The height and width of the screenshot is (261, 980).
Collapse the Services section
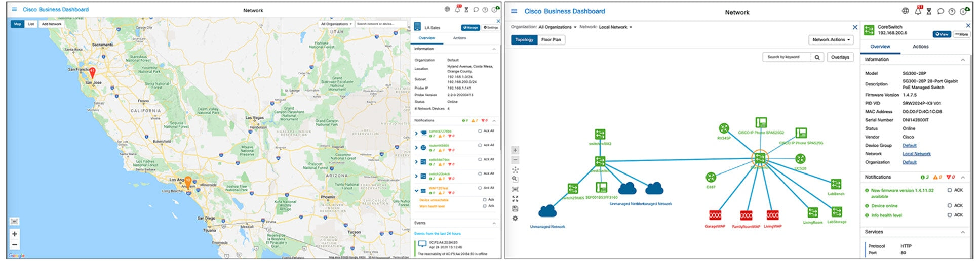tap(962, 232)
